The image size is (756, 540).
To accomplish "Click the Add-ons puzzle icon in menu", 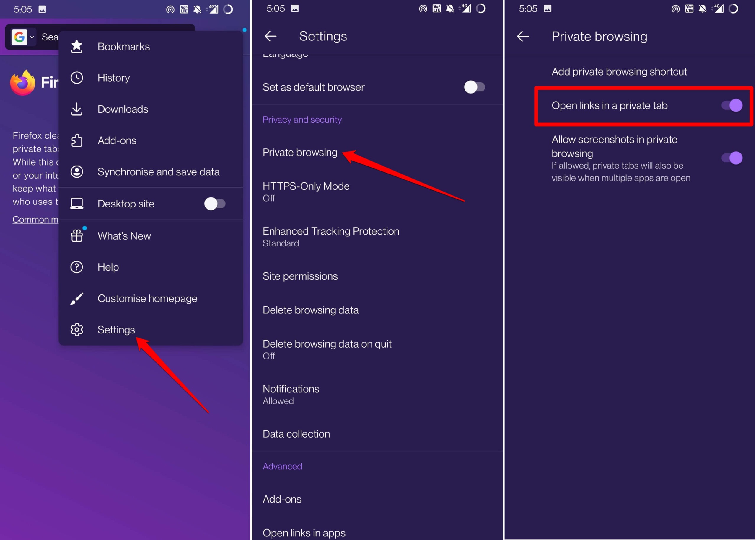I will coord(76,140).
